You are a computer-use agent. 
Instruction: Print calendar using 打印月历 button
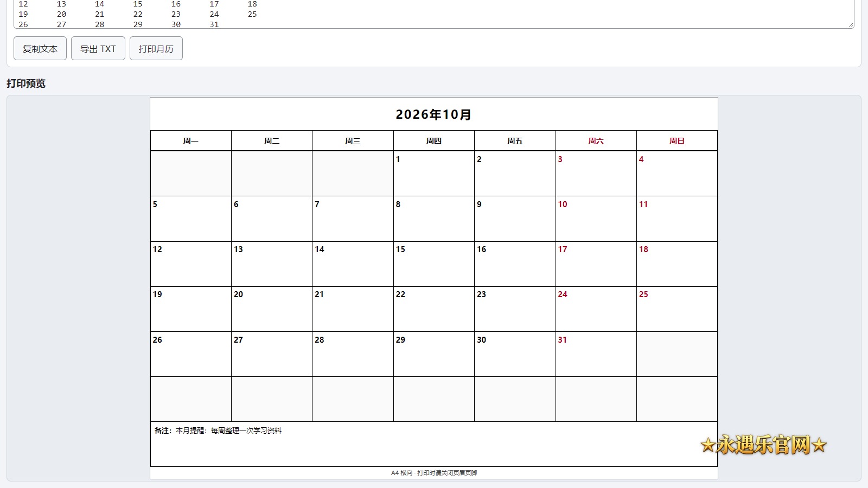tap(156, 48)
